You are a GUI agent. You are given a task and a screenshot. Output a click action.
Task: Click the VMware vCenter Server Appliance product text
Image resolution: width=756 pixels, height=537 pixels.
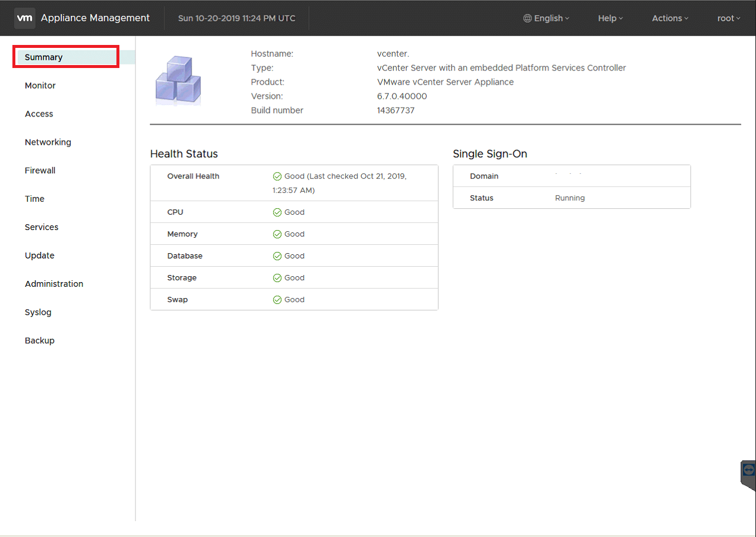[x=445, y=82]
